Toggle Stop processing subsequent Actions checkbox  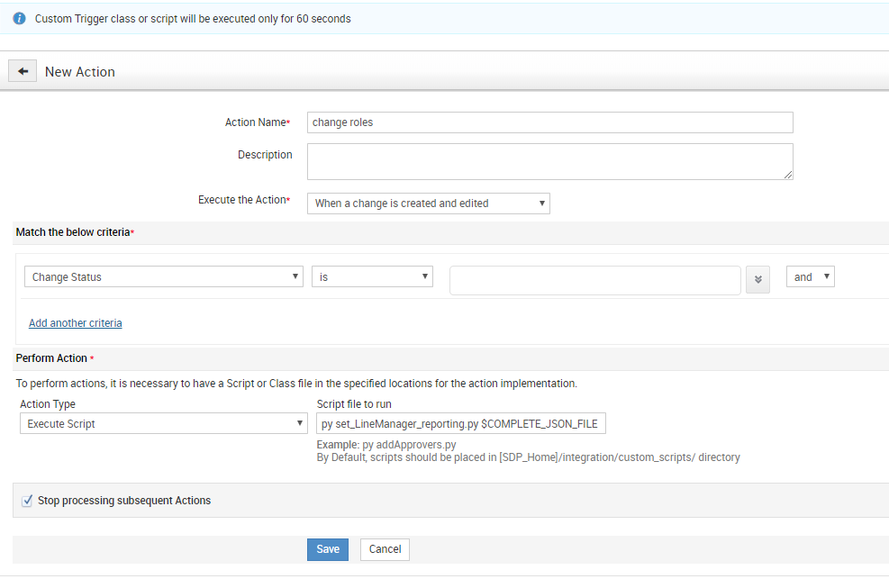pyautogui.click(x=27, y=500)
